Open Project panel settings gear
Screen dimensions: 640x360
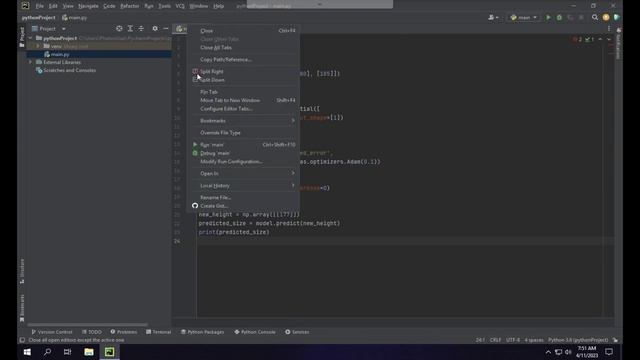[x=155, y=29]
